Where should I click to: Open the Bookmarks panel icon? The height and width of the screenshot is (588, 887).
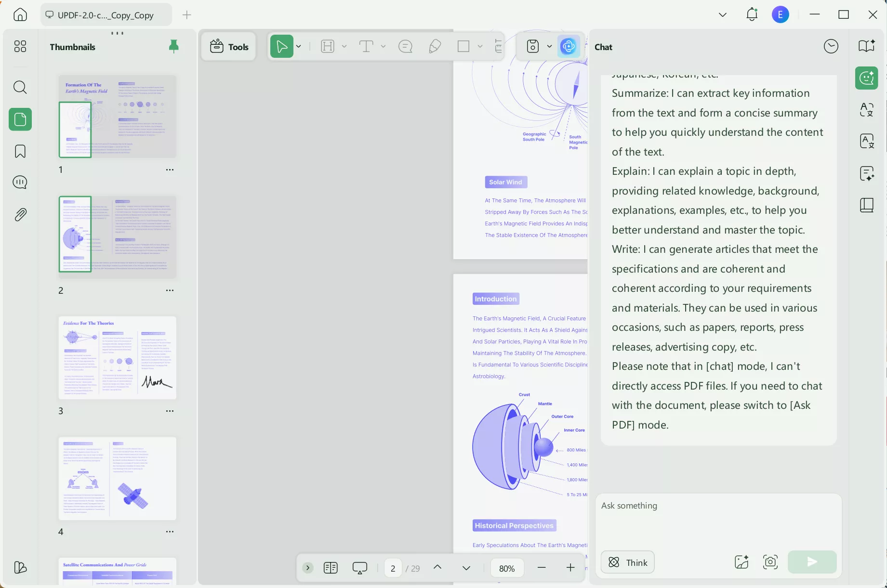tap(20, 151)
